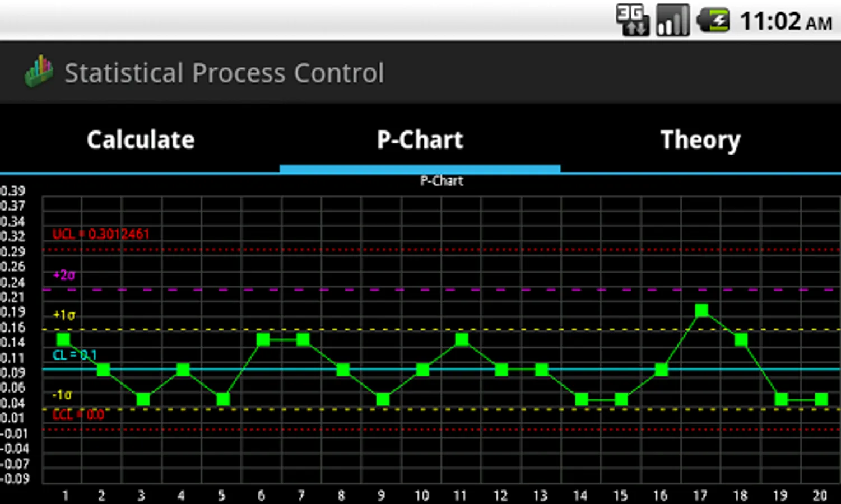Click the +1σ line label
841x504 pixels.
point(64,315)
